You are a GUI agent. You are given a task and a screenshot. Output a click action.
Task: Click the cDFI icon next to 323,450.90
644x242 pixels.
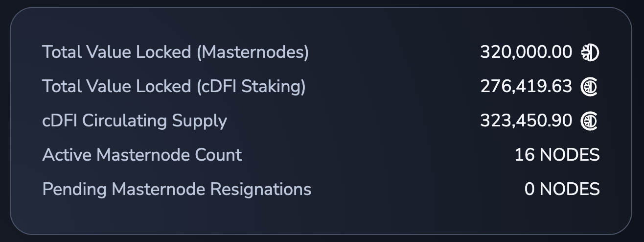590,121
